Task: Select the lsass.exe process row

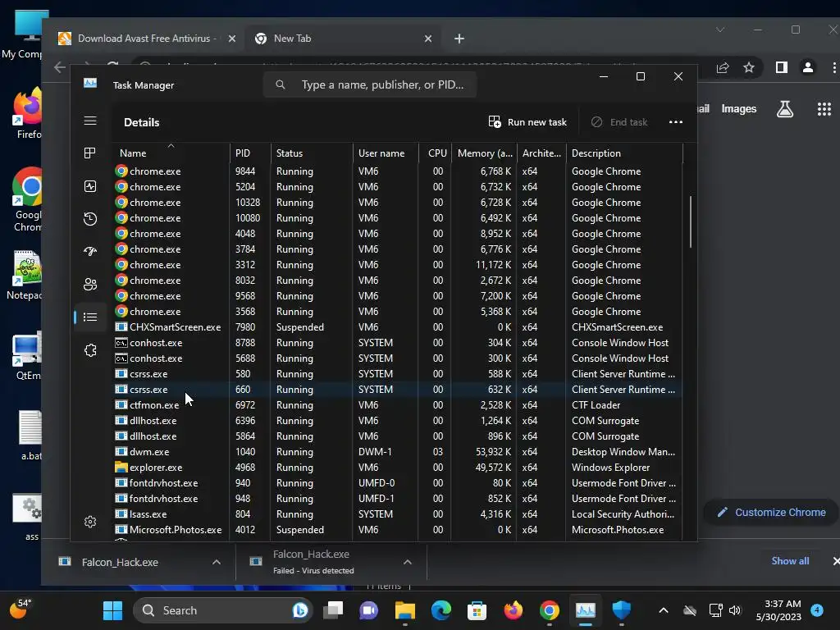Action: click(398, 514)
